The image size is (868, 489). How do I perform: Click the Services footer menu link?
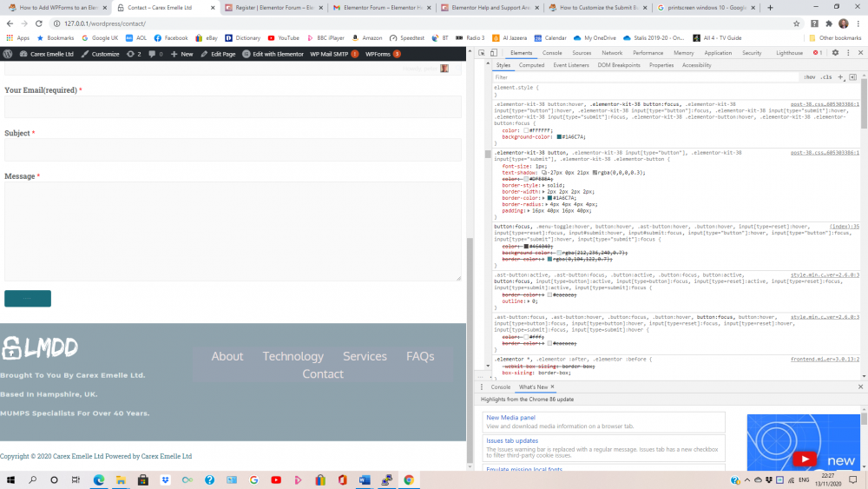click(365, 356)
